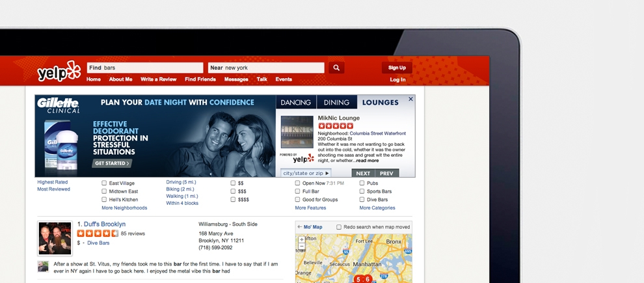This screenshot has height=283, width=644.
Task: Check the East Village neighborhood filter
Action: point(104,183)
